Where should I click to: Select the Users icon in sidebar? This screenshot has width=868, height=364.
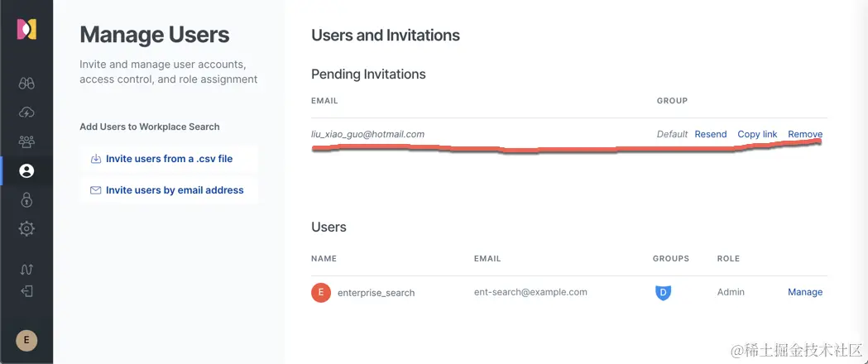coord(26,171)
